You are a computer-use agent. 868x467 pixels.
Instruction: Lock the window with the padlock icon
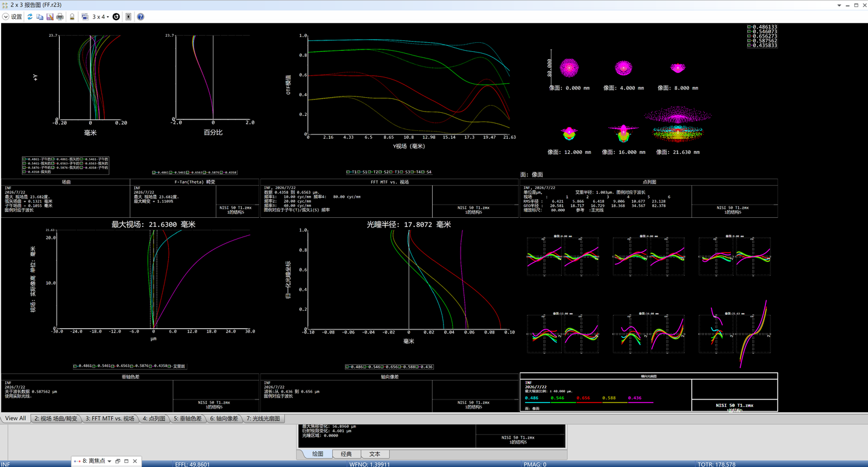[x=72, y=17]
